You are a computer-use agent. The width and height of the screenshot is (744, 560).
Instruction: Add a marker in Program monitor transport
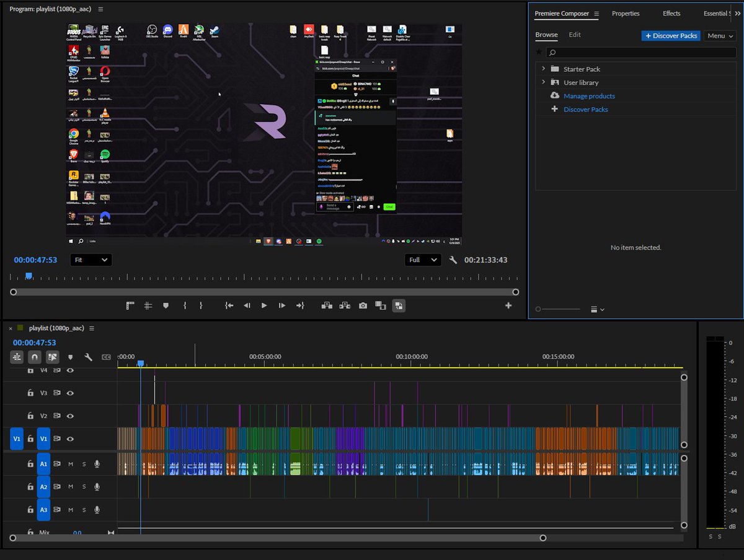pyautogui.click(x=166, y=305)
